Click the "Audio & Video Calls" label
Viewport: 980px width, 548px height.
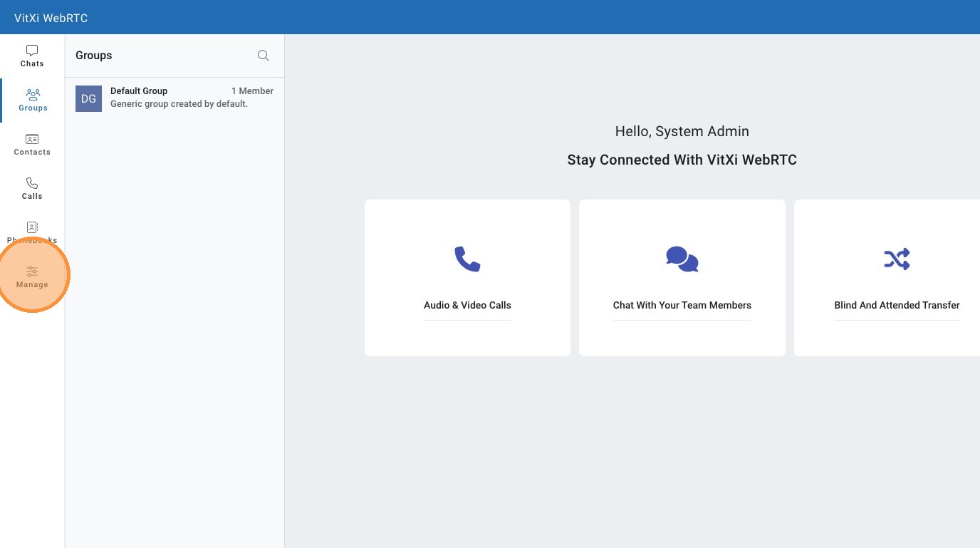point(467,305)
